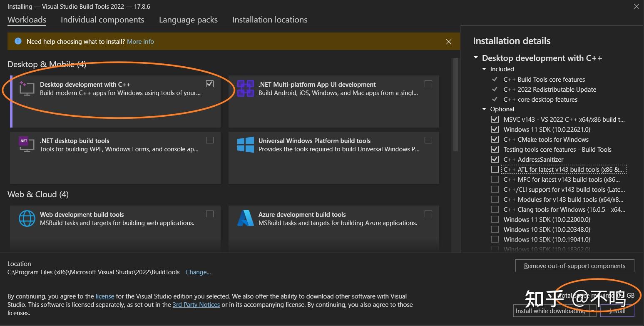Click the Desktop development with C++ workload icon
Viewport: 644px width, 326px height.
[27, 88]
